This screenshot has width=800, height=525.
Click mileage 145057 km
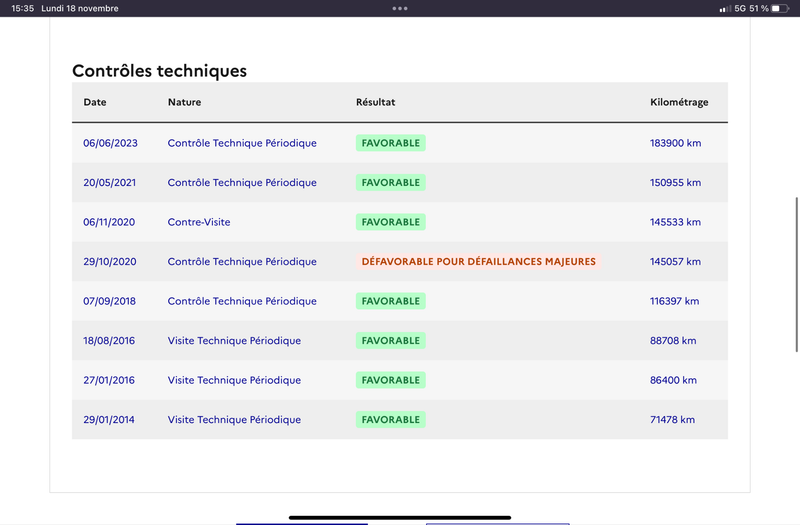tap(676, 262)
